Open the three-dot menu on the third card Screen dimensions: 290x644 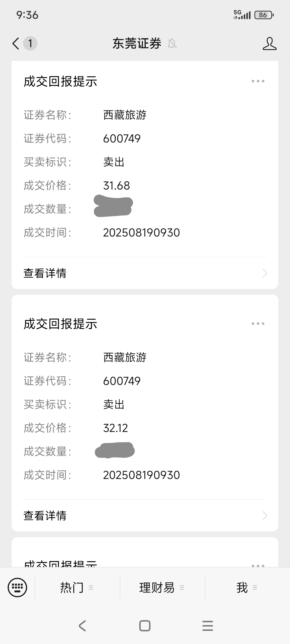(258, 564)
